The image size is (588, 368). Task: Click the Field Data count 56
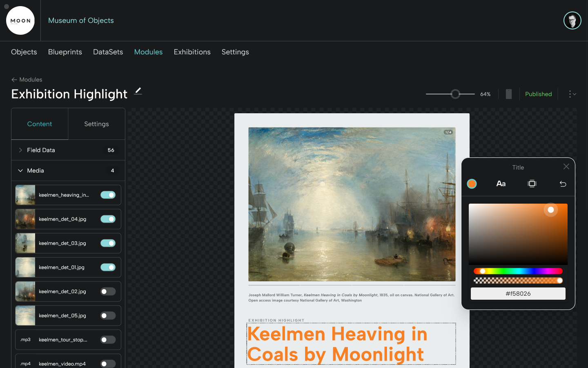coord(111,150)
